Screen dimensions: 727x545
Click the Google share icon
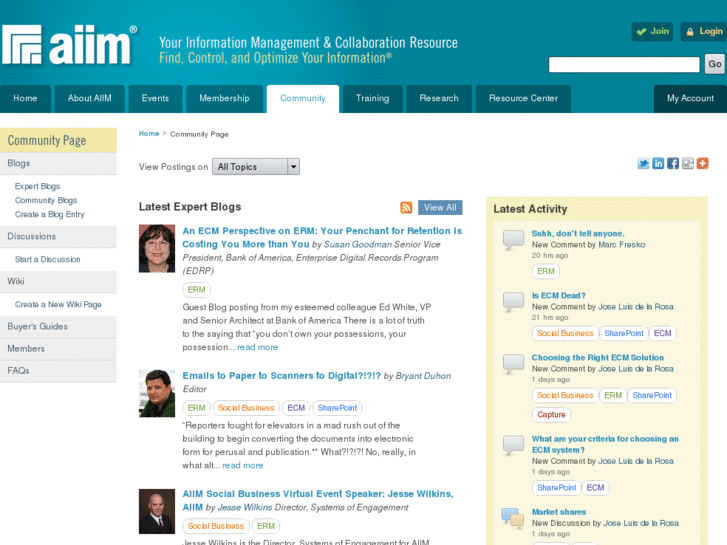(x=688, y=163)
